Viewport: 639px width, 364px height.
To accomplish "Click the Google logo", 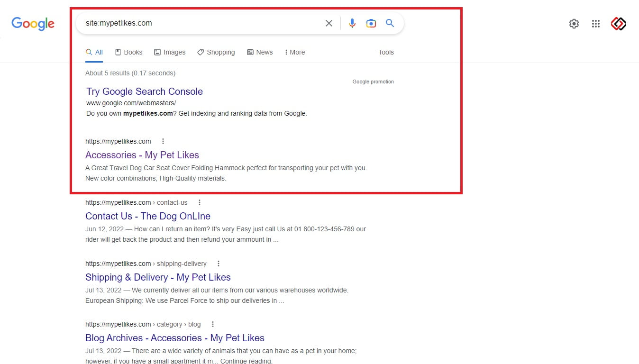I will pyautogui.click(x=33, y=24).
